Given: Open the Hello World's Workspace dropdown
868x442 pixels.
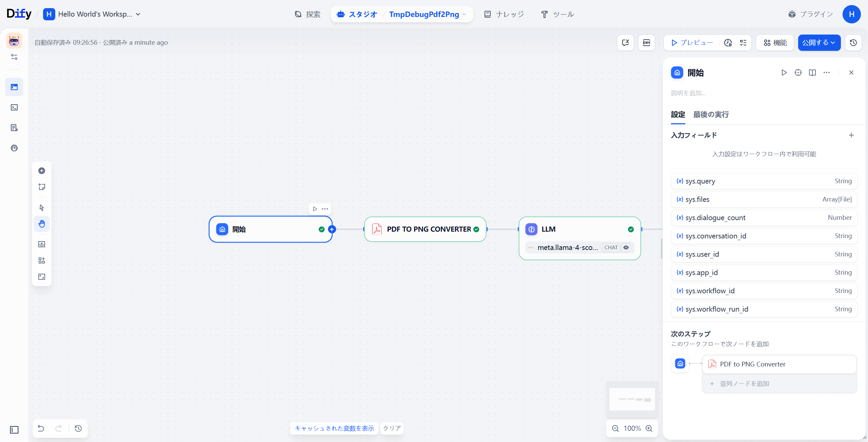Looking at the screenshot, I should (92, 14).
